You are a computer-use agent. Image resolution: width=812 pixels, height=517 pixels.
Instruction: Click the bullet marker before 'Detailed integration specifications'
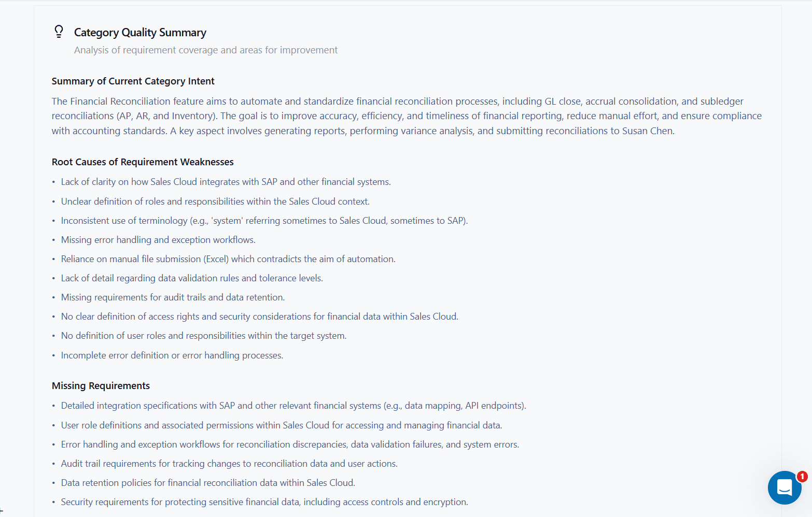point(53,406)
